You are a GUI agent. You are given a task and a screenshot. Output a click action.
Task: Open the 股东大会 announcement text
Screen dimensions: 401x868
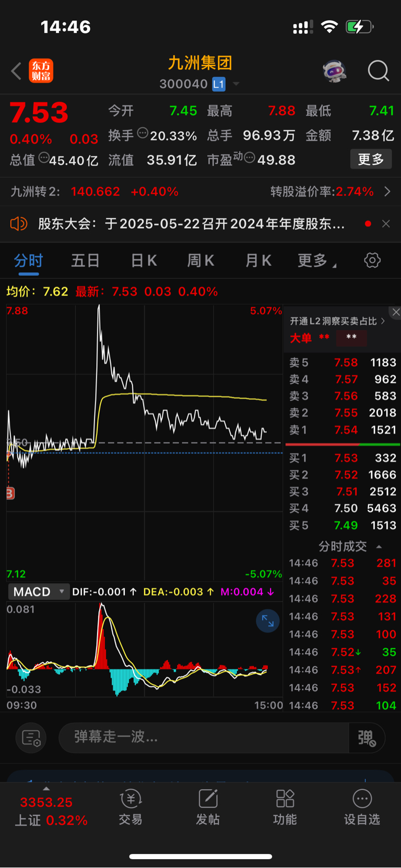(x=191, y=224)
